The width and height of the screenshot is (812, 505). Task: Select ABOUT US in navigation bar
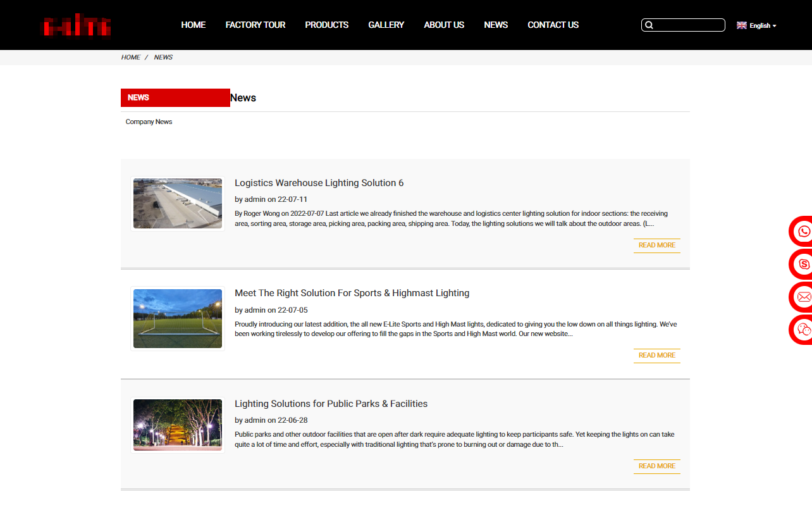444,25
